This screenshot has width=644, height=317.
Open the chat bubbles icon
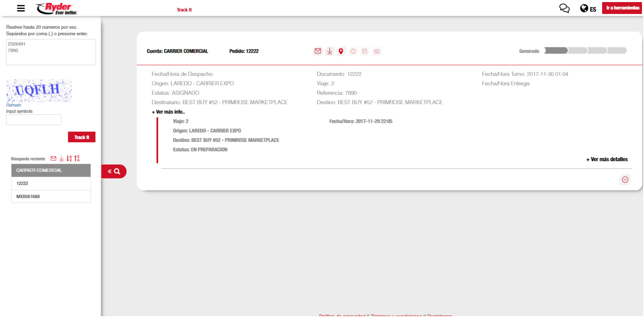564,8
